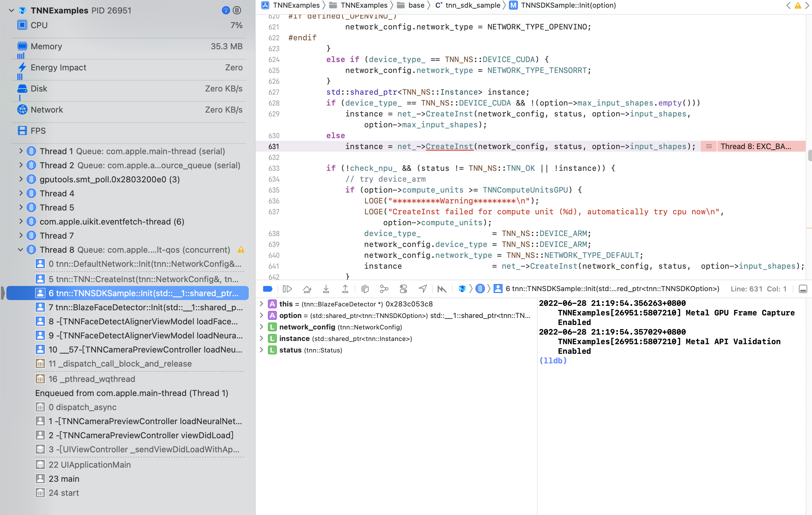Expand 'this' variable in variables view
This screenshot has width=812, height=515.
tap(261, 304)
